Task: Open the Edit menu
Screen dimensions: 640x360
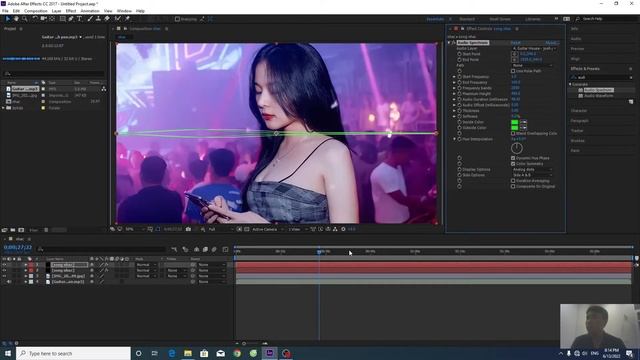Action: (x=16, y=11)
